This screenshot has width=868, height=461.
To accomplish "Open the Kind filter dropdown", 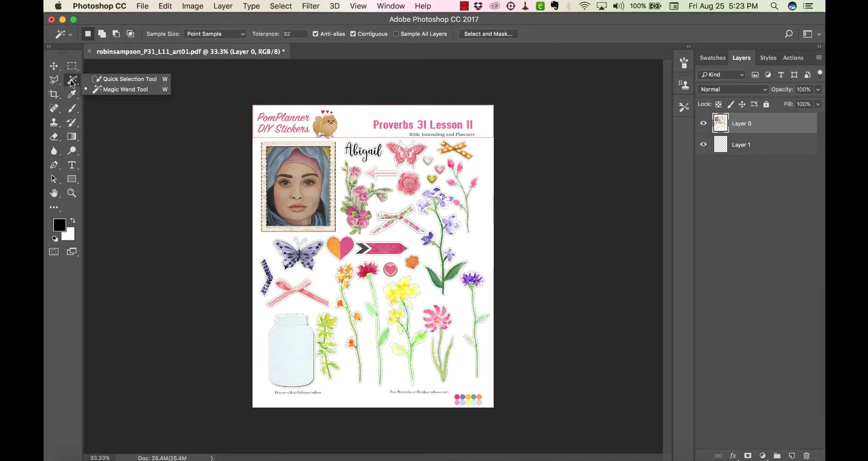I will click(722, 75).
